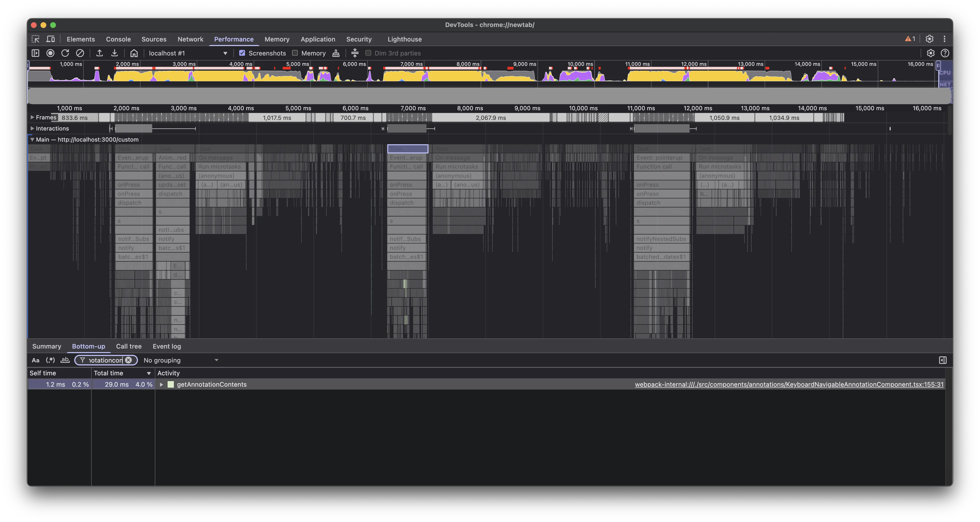This screenshot has width=980, height=522.
Task: Clear the filter text field
Action: point(129,360)
